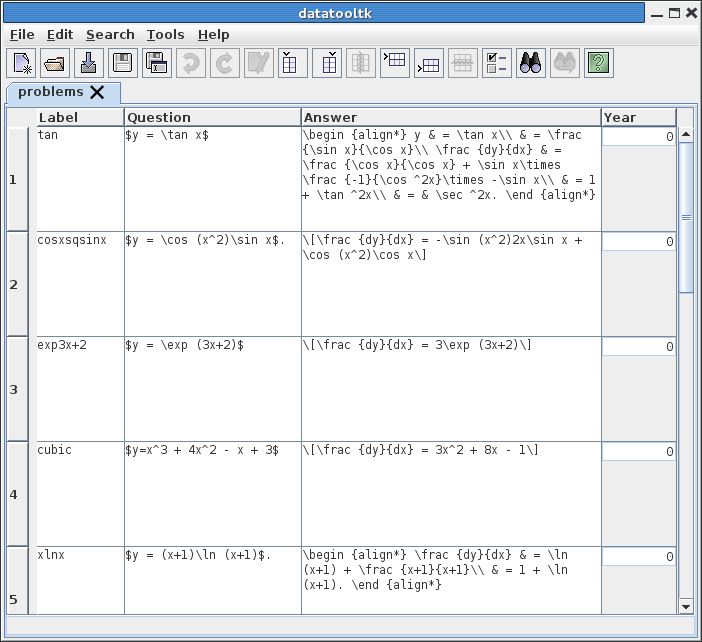Click the scrollbar down arrow
The image size is (702, 642).
686,605
